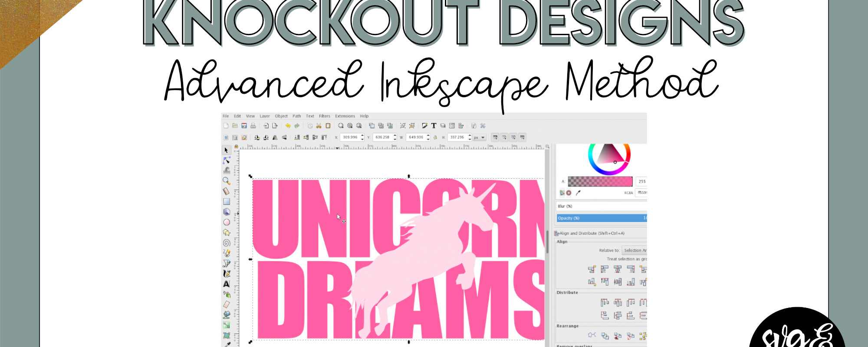Viewport: 868px width, 347px height.
Task: Select the Text tool in toolbox
Action: 226,284
